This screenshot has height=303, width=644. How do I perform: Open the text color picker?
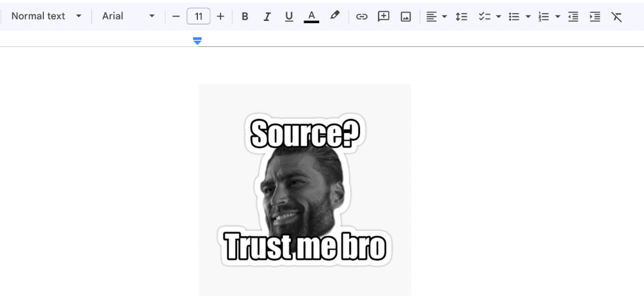[x=311, y=17]
